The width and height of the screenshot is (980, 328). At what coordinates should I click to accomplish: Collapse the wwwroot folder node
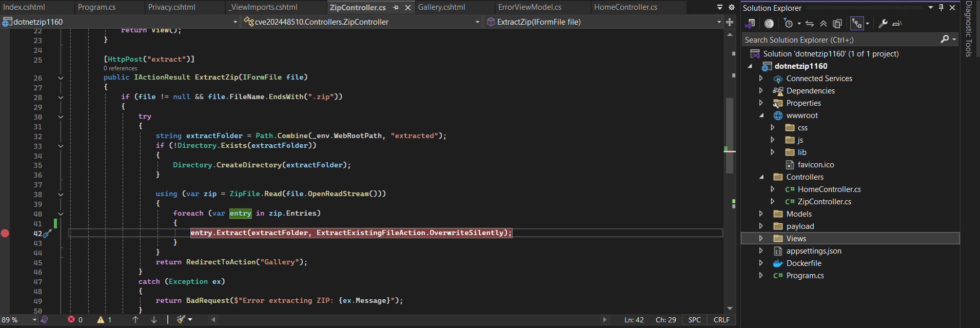tap(761, 115)
